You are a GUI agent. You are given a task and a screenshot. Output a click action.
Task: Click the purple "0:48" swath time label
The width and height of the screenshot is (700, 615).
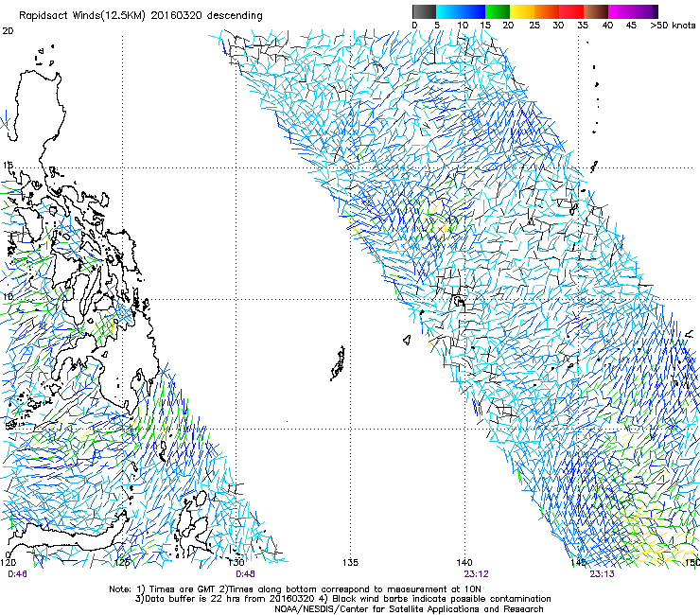pyautogui.click(x=245, y=574)
